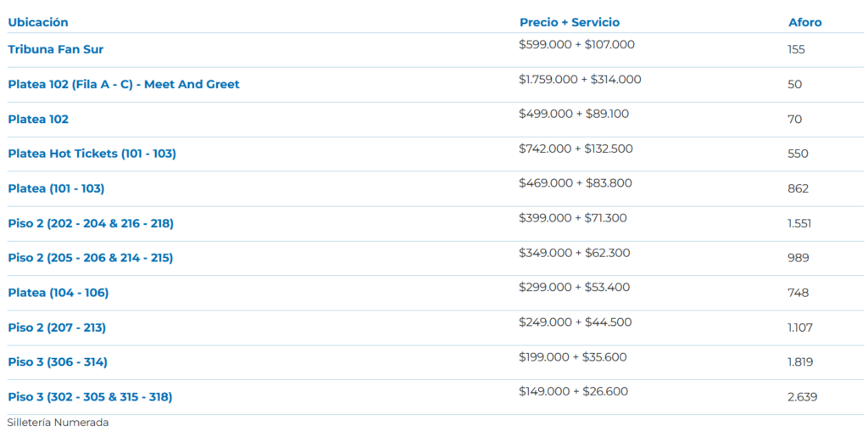This screenshot has width=868, height=437.
Task: Click the $742.000 + $132.500 price
Action: [x=576, y=149]
